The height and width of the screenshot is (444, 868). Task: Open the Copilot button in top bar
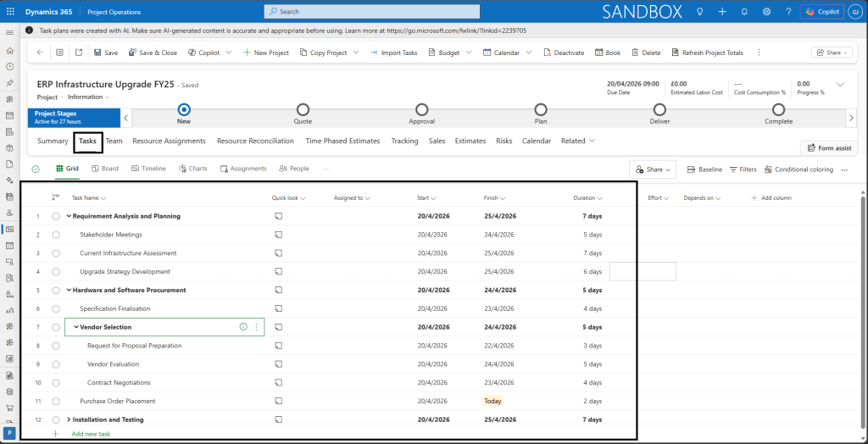(x=821, y=12)
